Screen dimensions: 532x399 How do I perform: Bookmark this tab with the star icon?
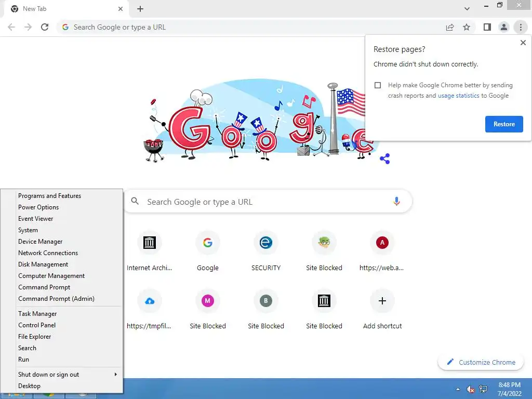coord(467,27)
